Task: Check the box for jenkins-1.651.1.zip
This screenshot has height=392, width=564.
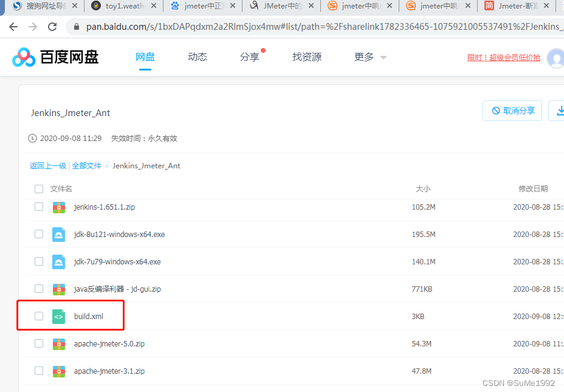Action: pos(39,207)
